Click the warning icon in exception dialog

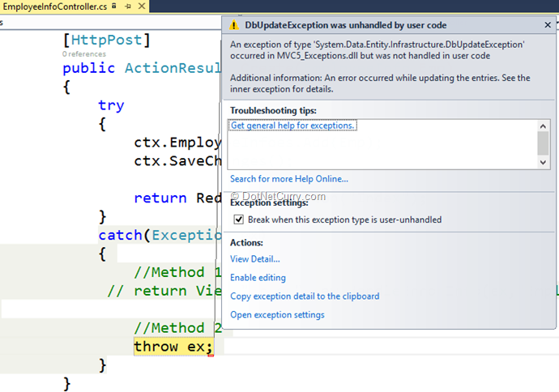234,25
